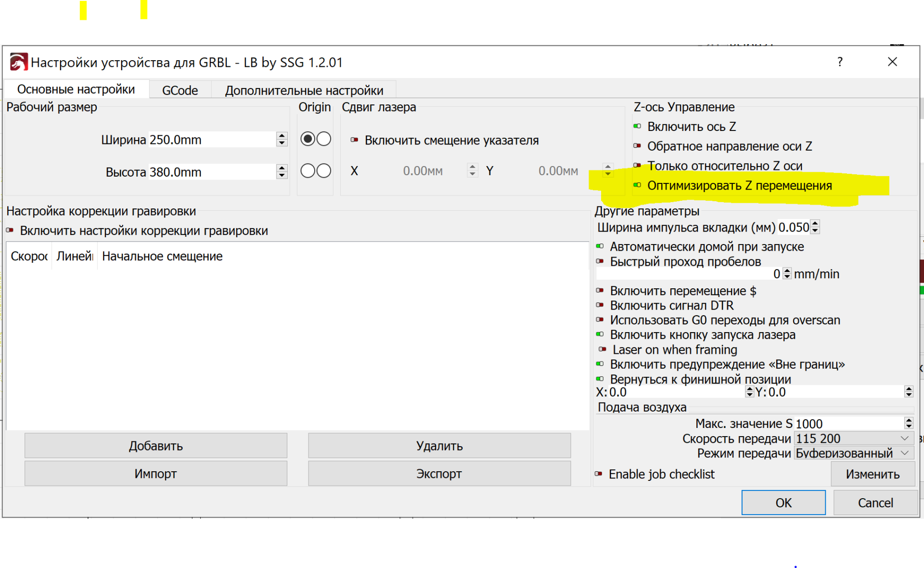Select bottom-right Origin radio button
The width and height of the screenshot is (924, 568).
(324, 171)
